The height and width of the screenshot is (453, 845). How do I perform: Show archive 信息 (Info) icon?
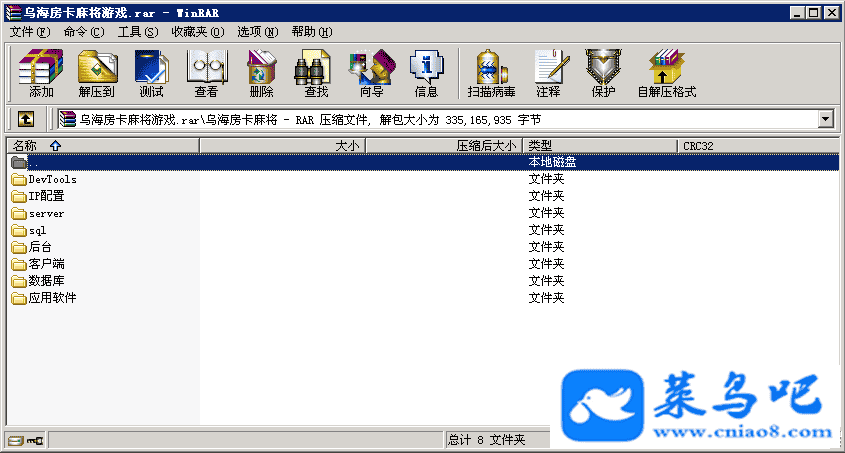[x=426, y=74]
